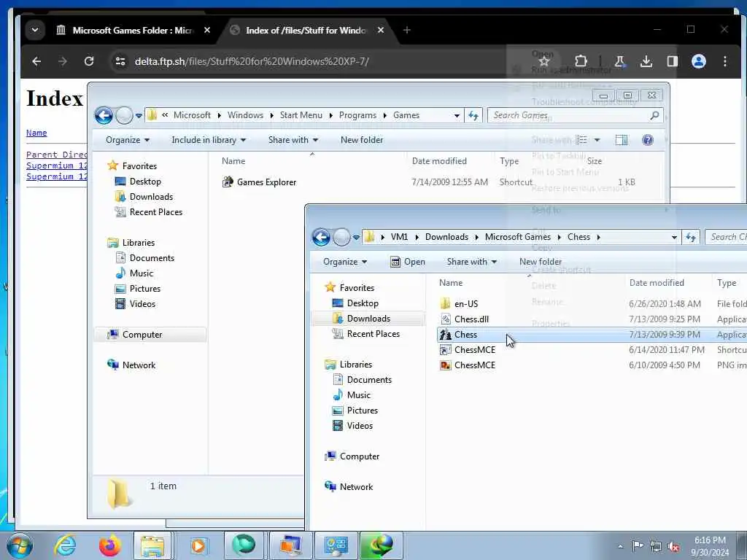
Task: Click New folder in Chess window
Action: click(x=541, y=262)
